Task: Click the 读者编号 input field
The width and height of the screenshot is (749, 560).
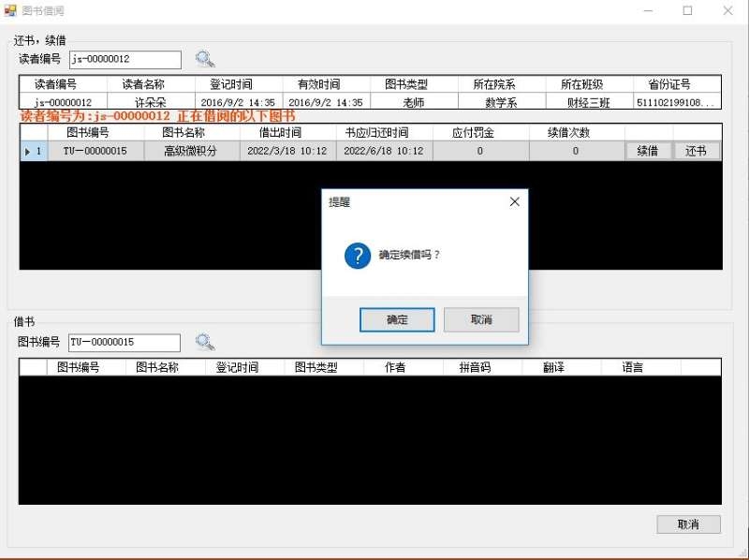Action: click(125, 60)
